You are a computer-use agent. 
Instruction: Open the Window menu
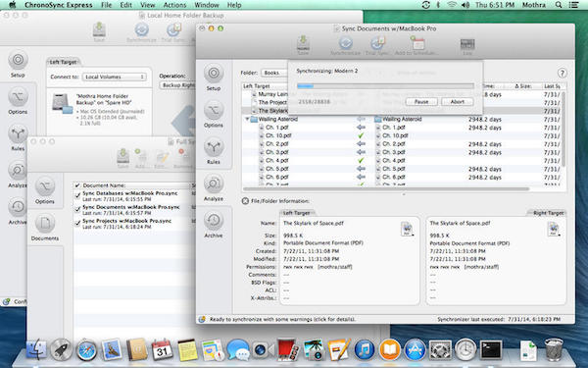pyautogui.click(x=207, y=5)
